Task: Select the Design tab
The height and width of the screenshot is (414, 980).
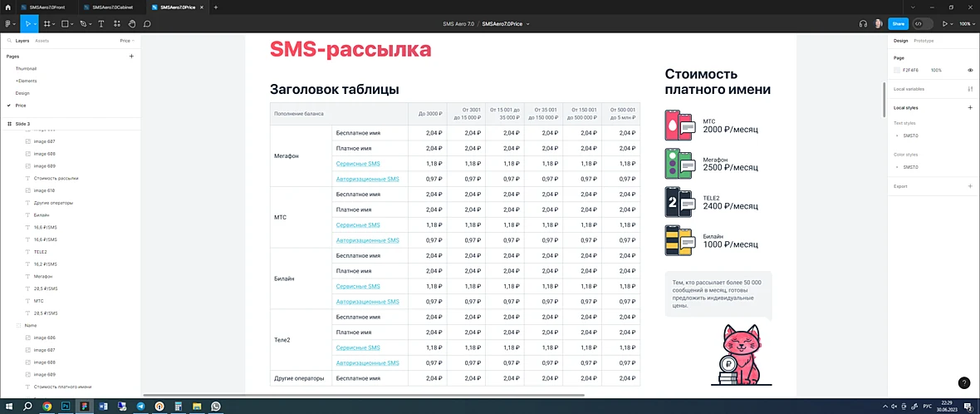Action: click(900, 40)
